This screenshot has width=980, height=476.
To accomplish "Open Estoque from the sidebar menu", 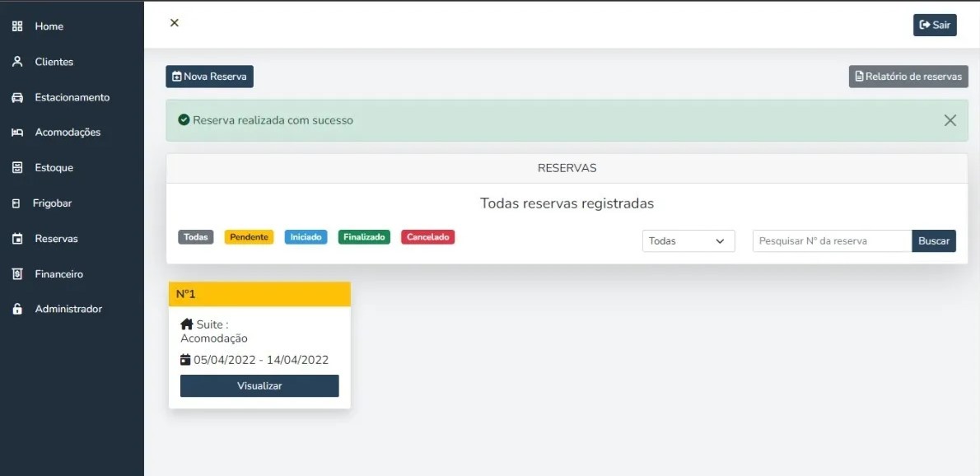I will 54,167.
